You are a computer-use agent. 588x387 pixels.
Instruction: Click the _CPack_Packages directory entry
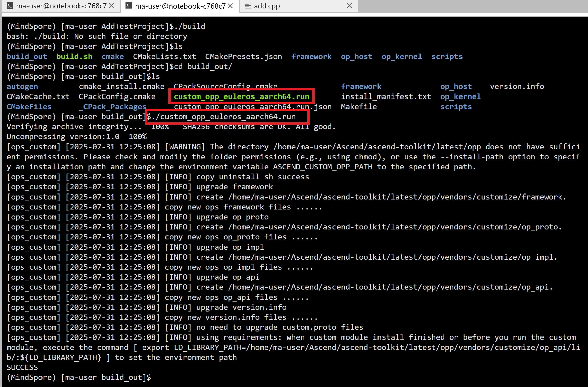click(112, 107)
